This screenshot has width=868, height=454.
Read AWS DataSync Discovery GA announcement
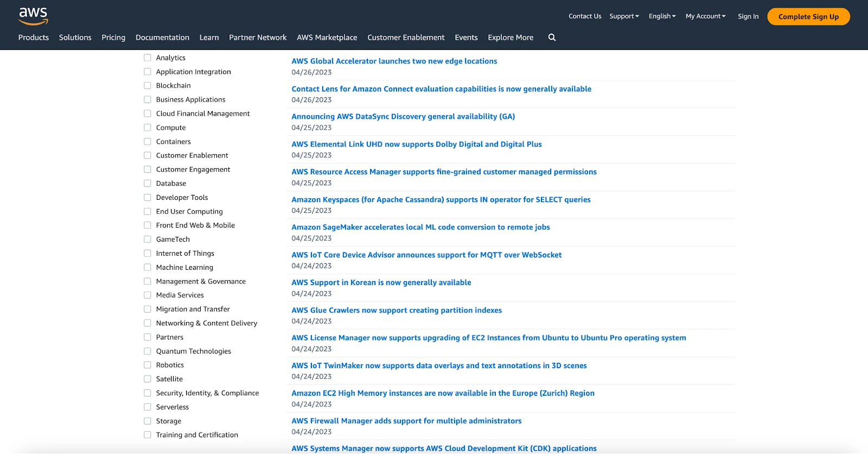(403, 117)
